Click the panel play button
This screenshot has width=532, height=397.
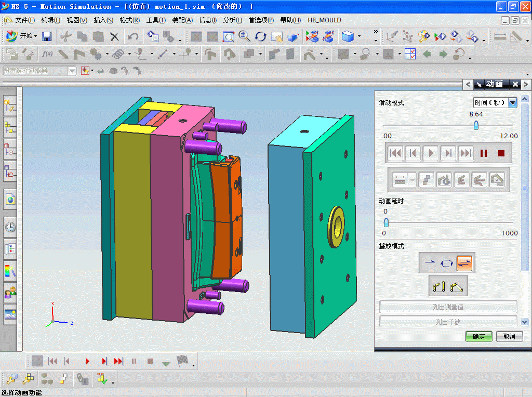click(x=431, y=153)
